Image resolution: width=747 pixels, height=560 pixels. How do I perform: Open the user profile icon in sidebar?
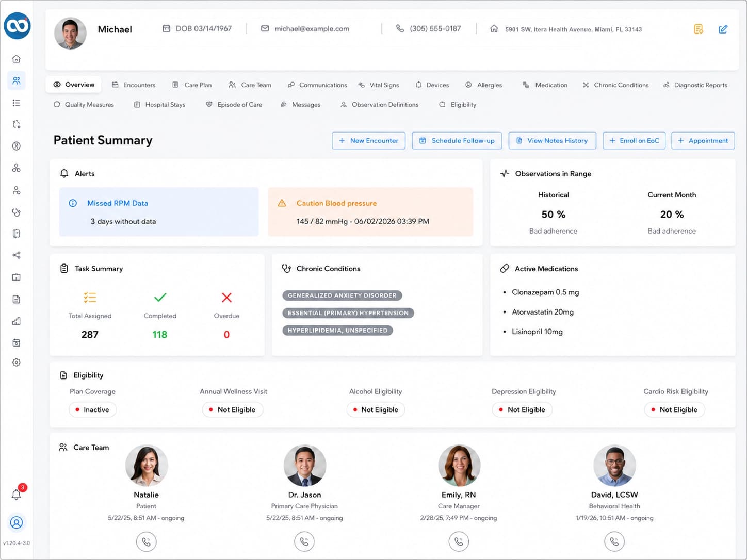click(17, 522)
